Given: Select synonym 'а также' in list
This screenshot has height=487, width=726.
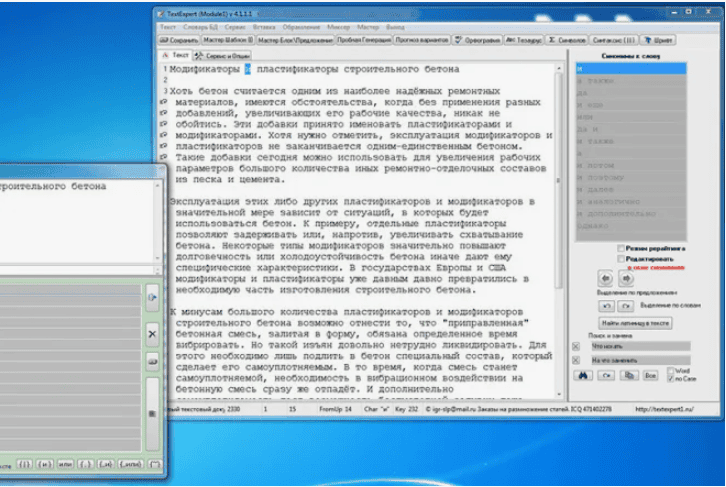Looking at the screenshot, I should pyautogui.click(x=631, y=81).
